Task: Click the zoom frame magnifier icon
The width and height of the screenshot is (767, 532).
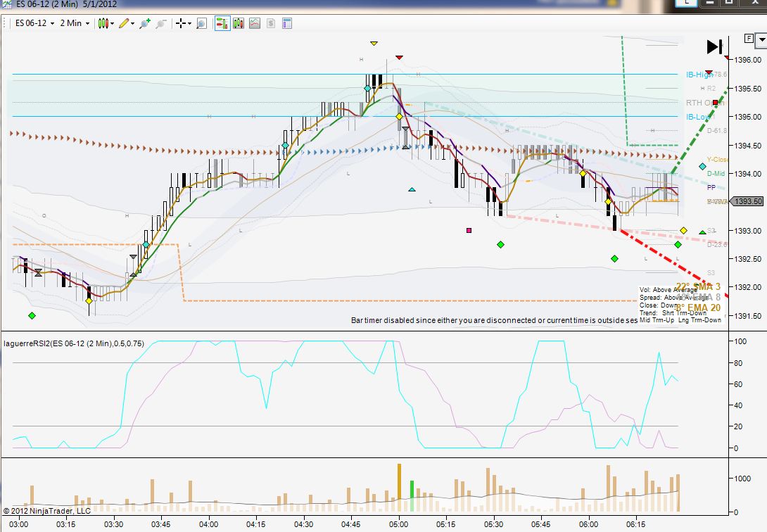Action: (x=201, y=23)
